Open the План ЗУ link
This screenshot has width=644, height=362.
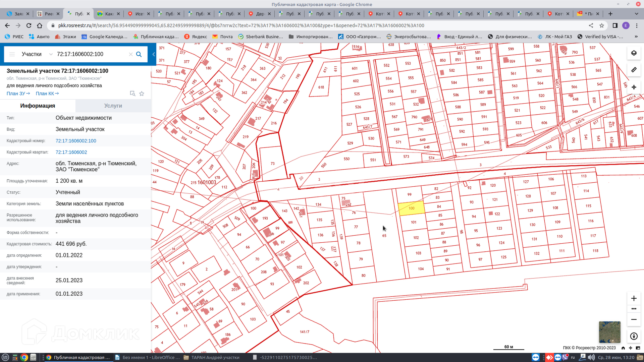coord(18,94)
